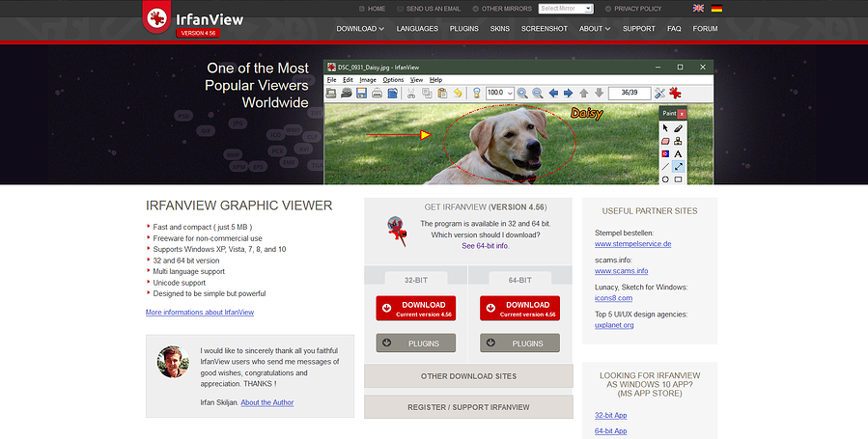Screen dimensions: 868x439
Task: Click the Undo arrow icon in banner toolbar
Action: 458,93
